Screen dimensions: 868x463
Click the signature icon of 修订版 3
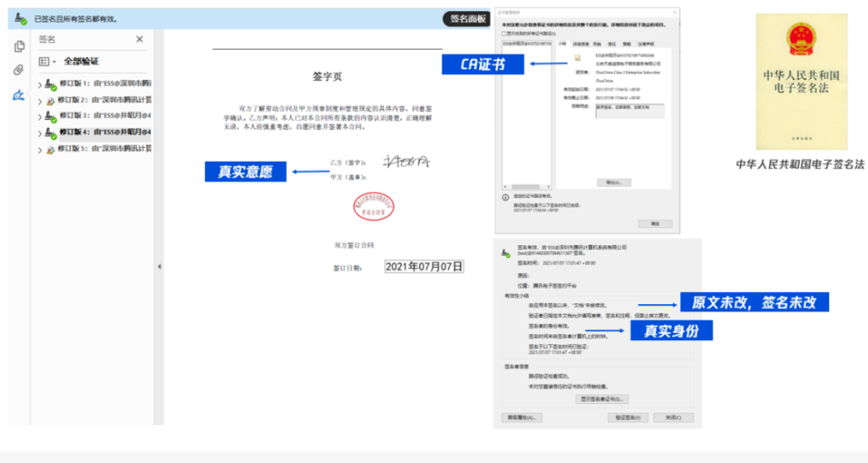point(50,116)
